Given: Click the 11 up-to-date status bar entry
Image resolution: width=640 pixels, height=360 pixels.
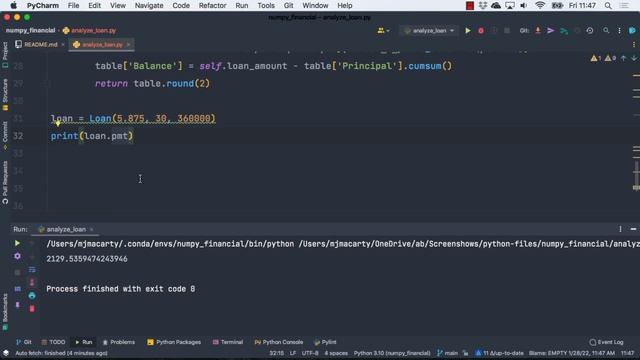Looking at the screenshot, I should click(499, 353).
